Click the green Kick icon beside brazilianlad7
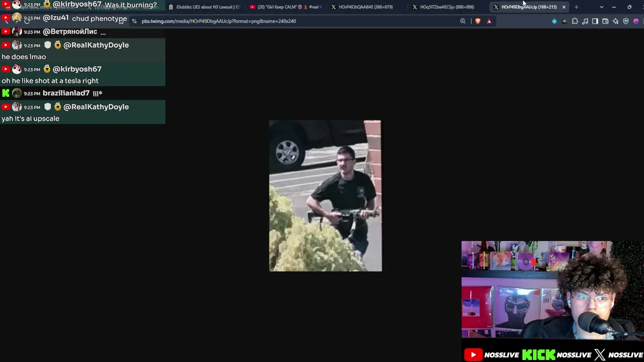Image resolution: width=644 pixels, height=362 pixels. click(6, 93)
